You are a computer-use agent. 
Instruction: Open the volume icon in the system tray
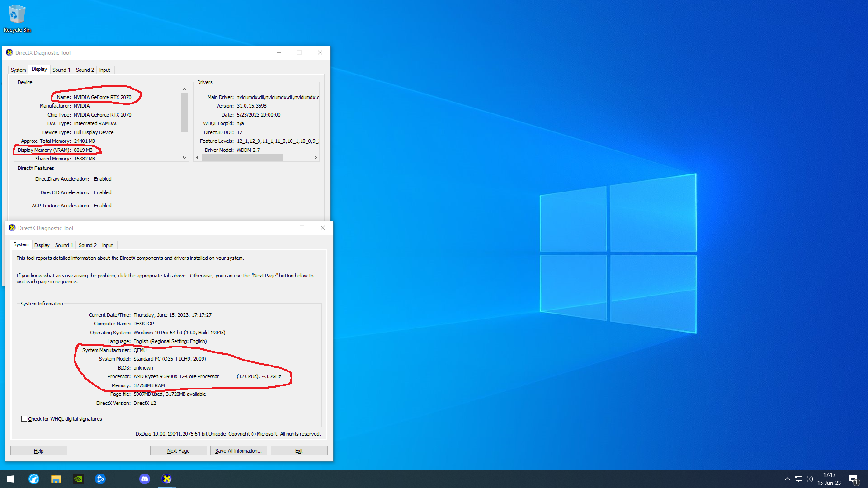pyautogui.click(x=809, y=479)
